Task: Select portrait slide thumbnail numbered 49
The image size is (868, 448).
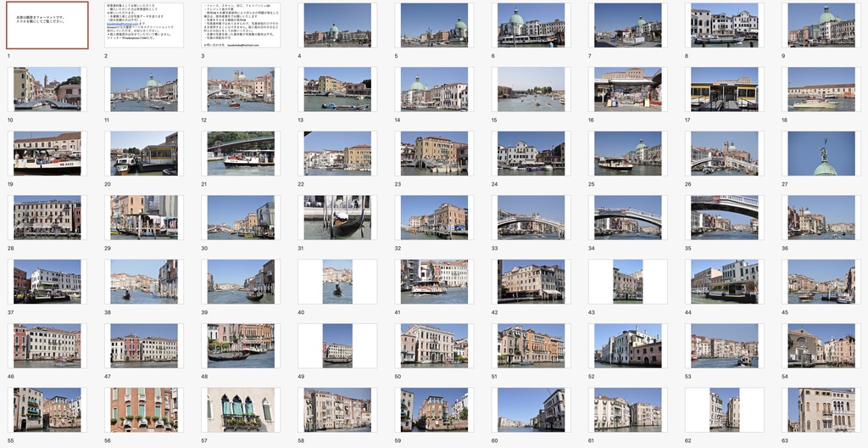Action: [x=337, y=346]
